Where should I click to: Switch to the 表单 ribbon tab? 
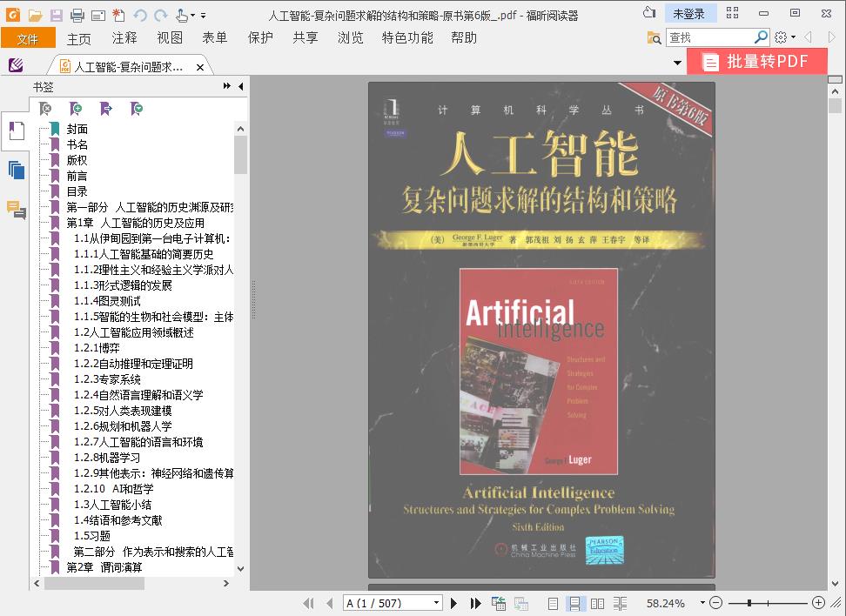(215, 37)
